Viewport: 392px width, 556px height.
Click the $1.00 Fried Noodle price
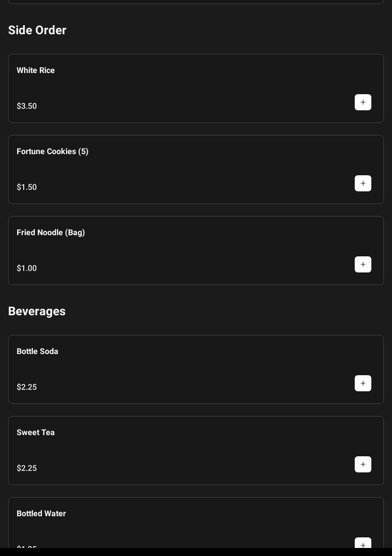[x=27, y=268]
